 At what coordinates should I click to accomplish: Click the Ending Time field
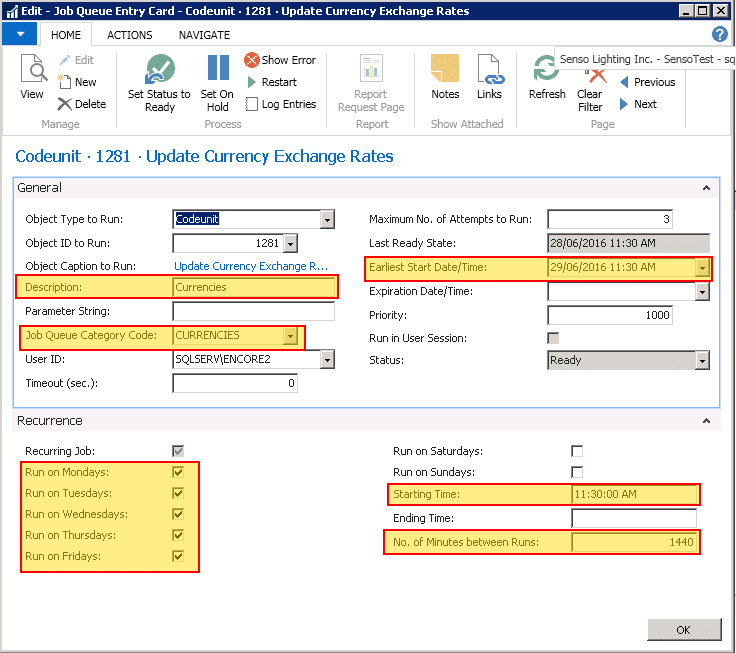[634, 518]
